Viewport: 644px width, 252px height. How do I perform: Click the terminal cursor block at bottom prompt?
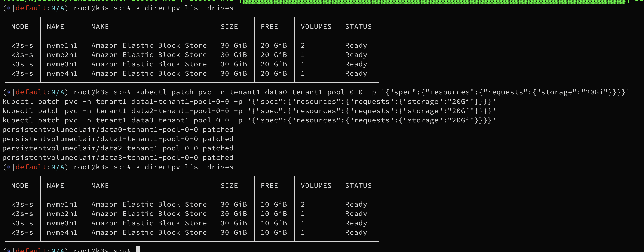pyautogui.click(x=138, y=249)
